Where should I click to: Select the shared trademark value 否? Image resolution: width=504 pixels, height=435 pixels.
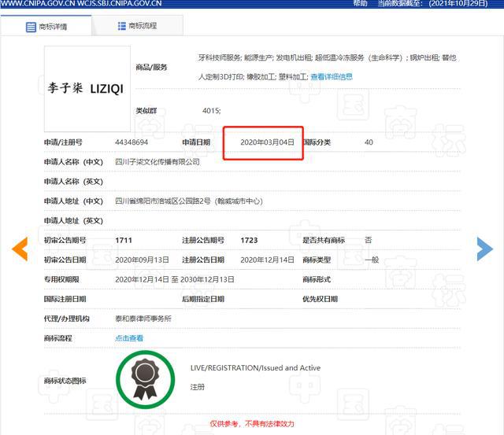click(x=369, y=240)
